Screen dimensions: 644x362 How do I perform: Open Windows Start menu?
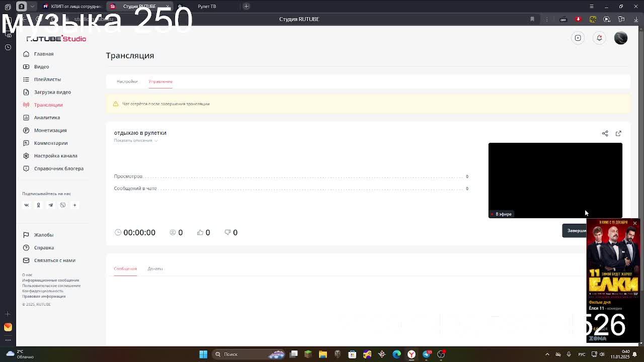pyautogui.click(x=203, y=354)
